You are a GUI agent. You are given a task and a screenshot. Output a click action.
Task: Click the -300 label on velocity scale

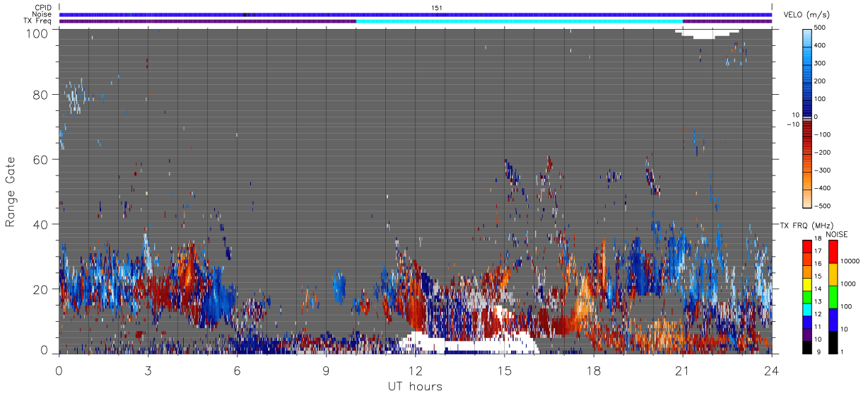(822, 170)
